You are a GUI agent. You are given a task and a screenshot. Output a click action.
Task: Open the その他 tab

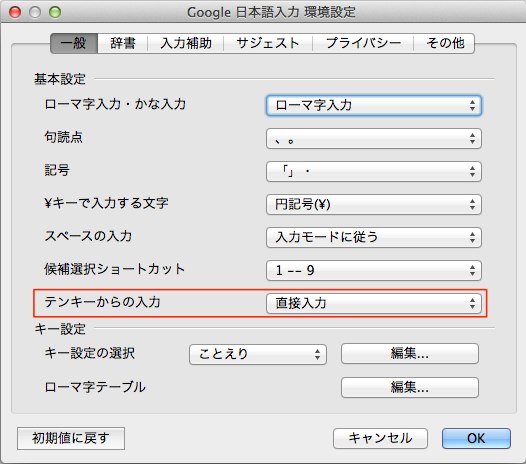444,43
